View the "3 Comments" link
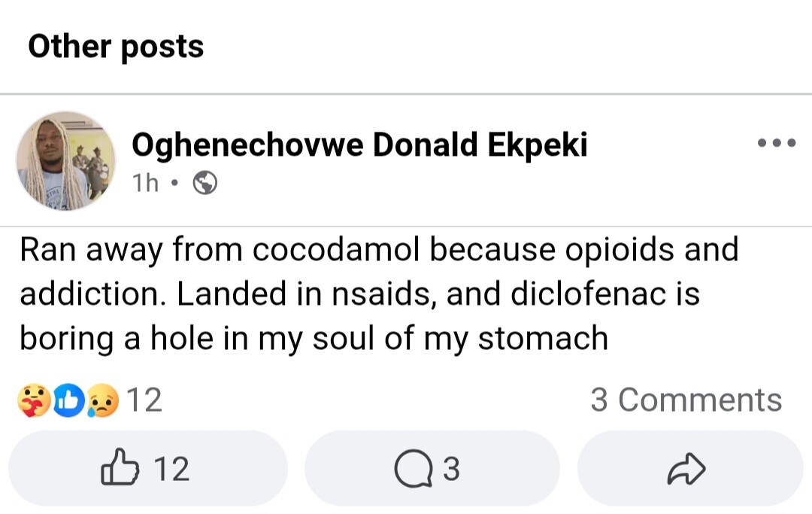The width and height of the screenshot is (812, 514). [x=686, y=400]
